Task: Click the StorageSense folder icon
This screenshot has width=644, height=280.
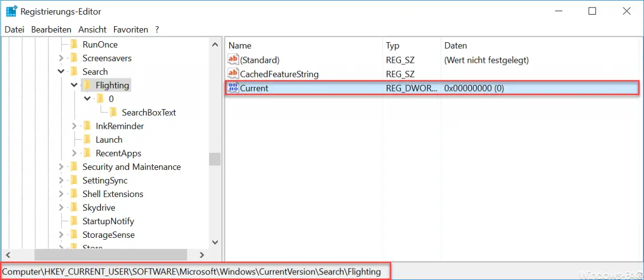Action: pyautogui.click(x=74, y=234)
